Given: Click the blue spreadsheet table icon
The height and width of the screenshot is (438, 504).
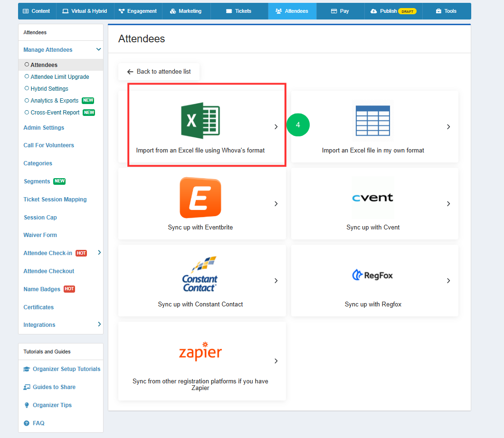Looking at the screenshot, I should (373, 121).
